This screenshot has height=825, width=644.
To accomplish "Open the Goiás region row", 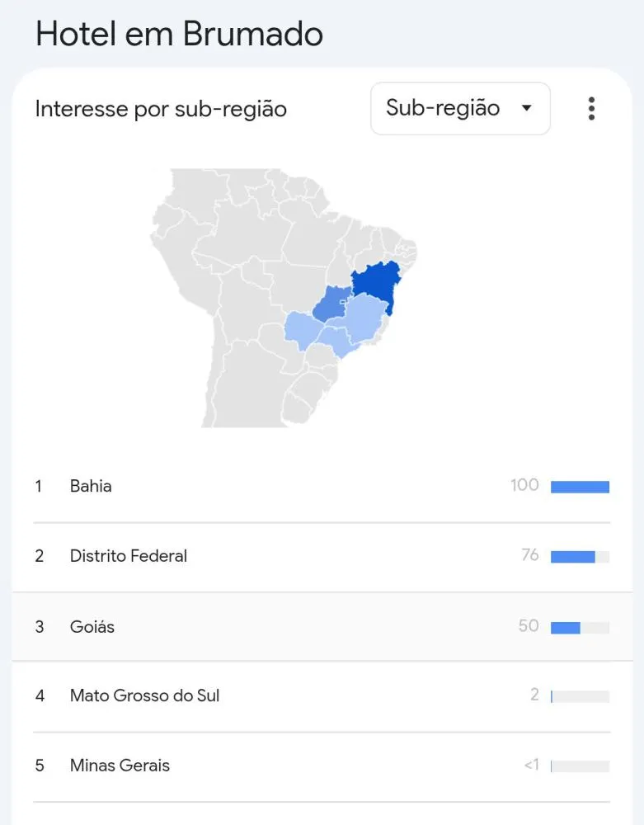I will point(92,627).
